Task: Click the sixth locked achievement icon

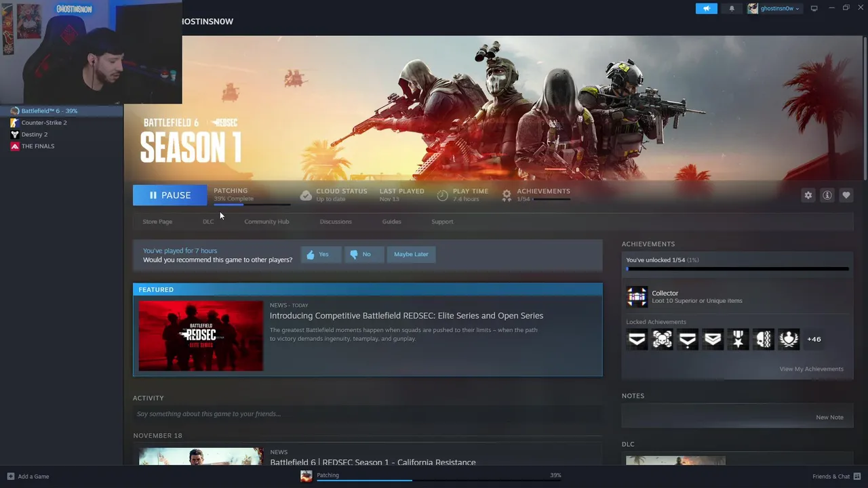Action: [x=764, y=339]
